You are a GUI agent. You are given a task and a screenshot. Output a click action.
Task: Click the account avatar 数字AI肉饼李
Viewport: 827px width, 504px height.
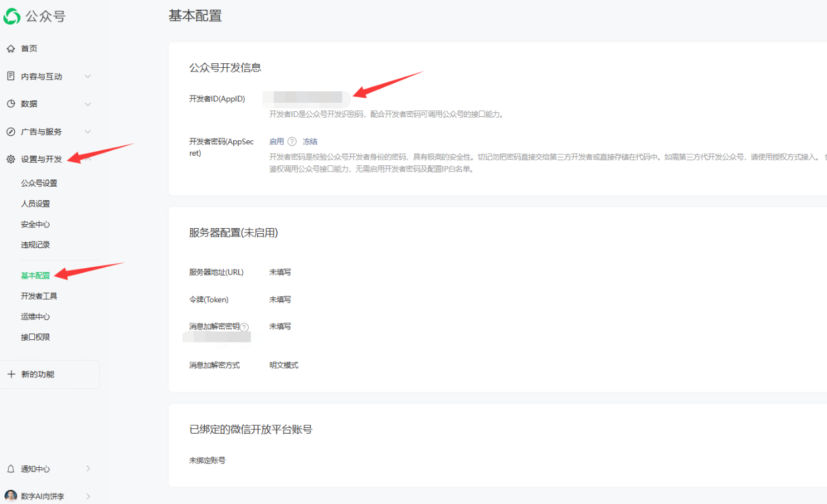point(11,496)
